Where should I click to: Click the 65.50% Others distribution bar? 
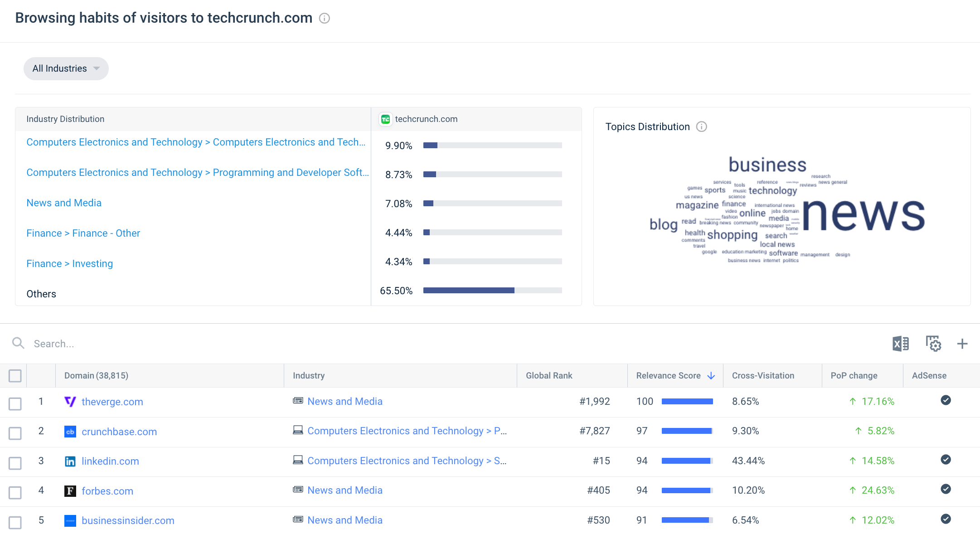click(x=493, y=290)
